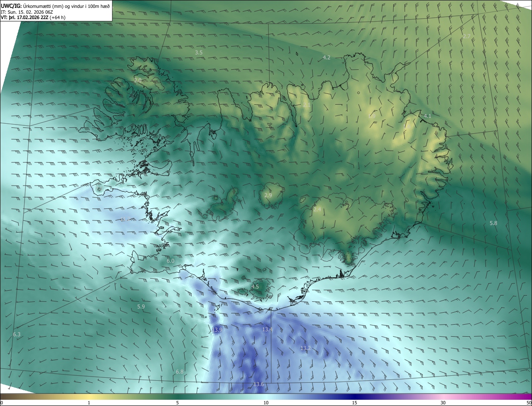Click the 2.1 value label in north Iceland
Screen dimensions: 532x406
[306, 105]
